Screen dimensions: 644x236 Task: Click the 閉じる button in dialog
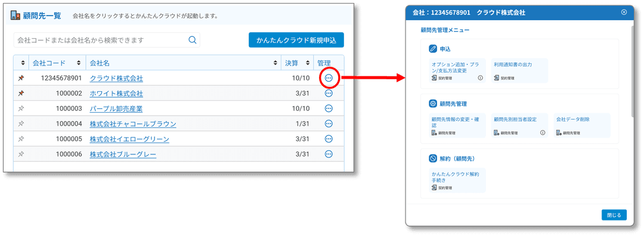click(x=614, y=215)
